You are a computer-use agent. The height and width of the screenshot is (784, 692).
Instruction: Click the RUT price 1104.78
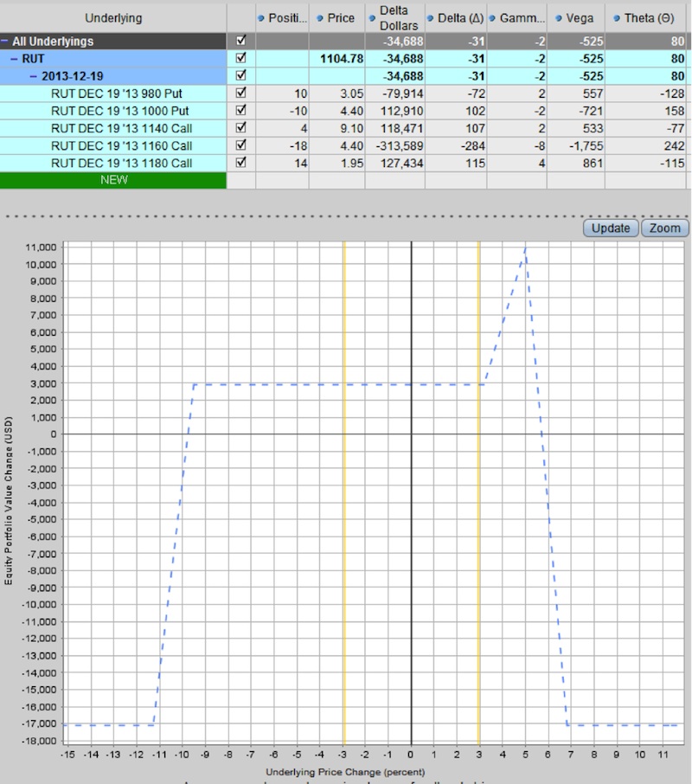coord(342,59)
